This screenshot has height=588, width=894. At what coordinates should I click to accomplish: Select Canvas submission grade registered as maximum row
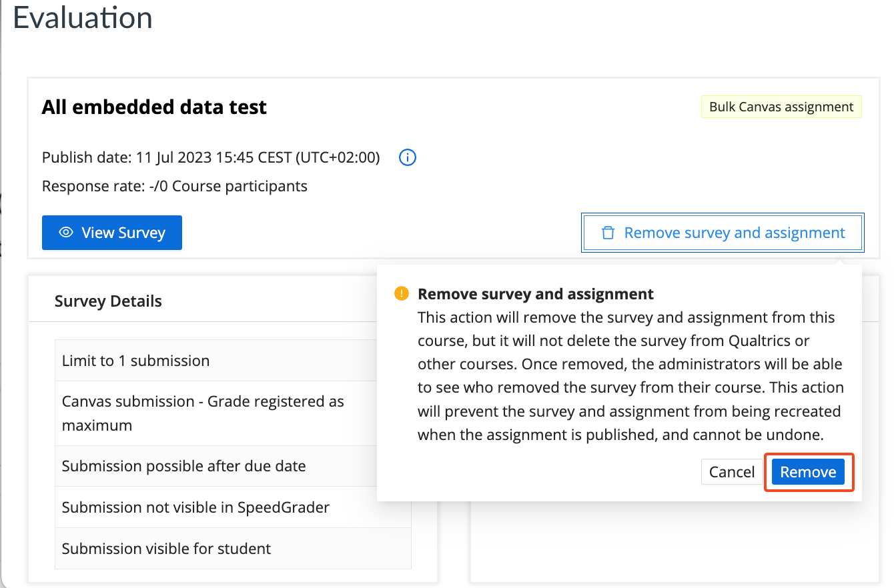click(x=203, y=413)
